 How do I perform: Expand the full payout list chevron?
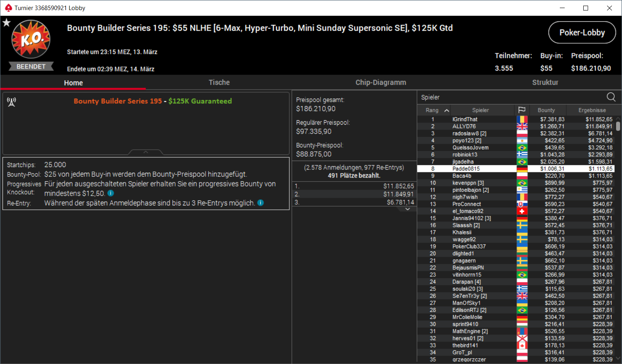[408, 209]
